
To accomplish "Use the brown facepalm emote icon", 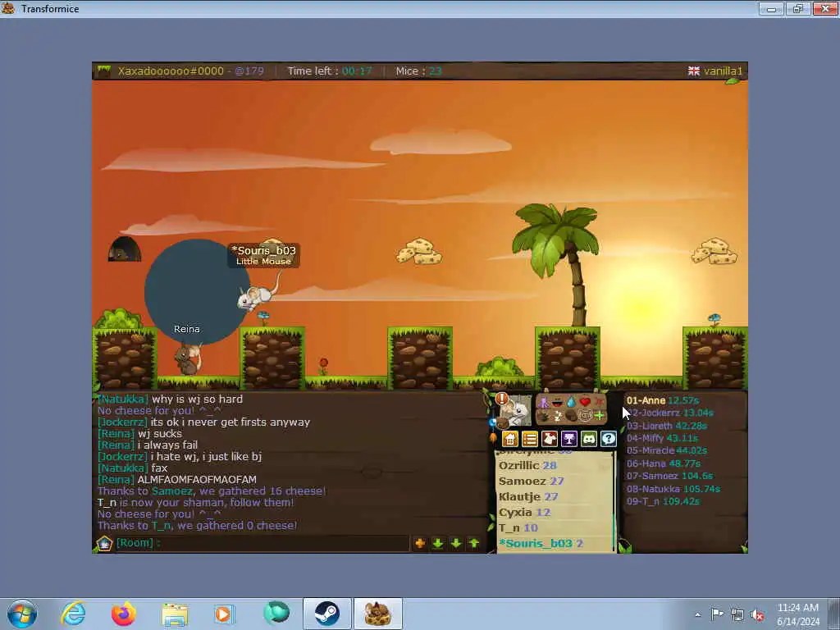I will [x=571, y=416].
